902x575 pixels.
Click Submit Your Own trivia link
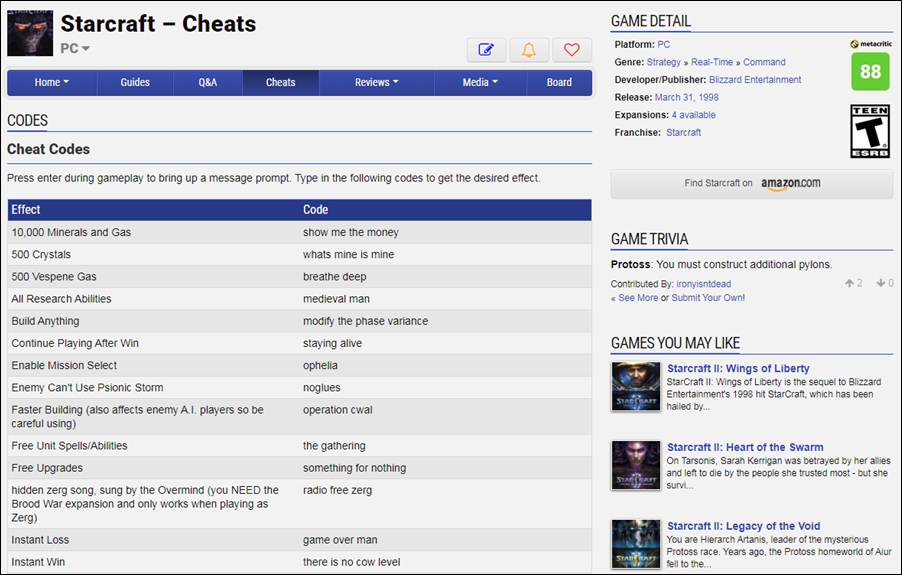(708, 298)
